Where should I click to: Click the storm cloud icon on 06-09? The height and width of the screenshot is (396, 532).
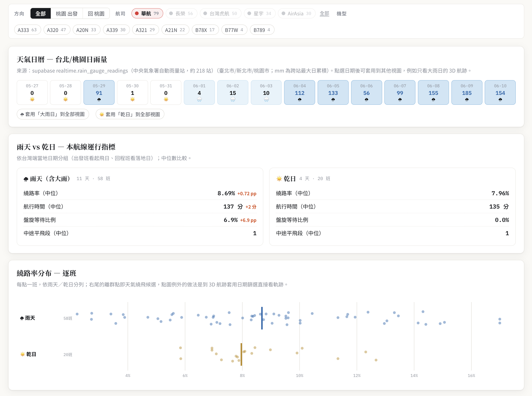[x=467, y=100]
